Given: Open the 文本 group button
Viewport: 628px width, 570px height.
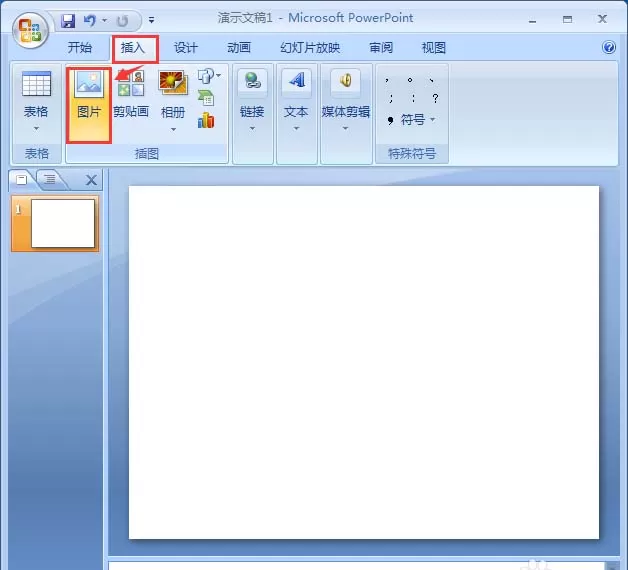Looking at the screenshot, I should point(296,95).
